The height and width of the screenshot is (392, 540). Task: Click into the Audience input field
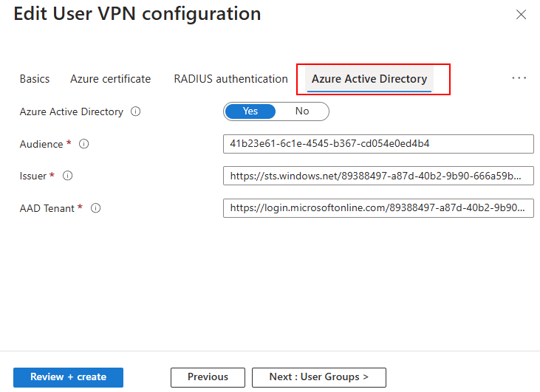378,144
